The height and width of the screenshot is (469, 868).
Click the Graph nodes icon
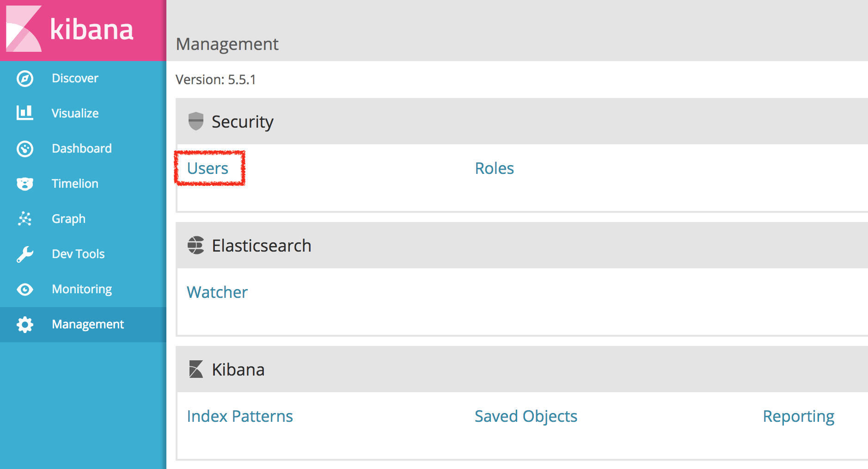[x=25, y=219]
